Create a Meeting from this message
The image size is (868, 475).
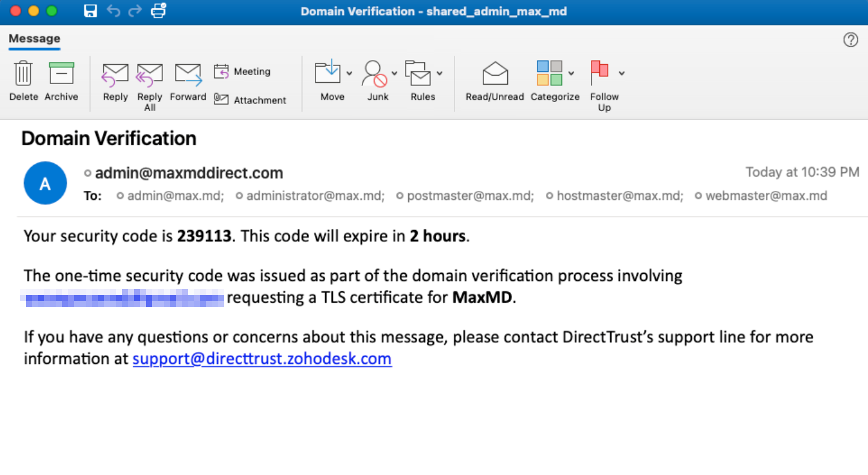(x=243, y=71)
